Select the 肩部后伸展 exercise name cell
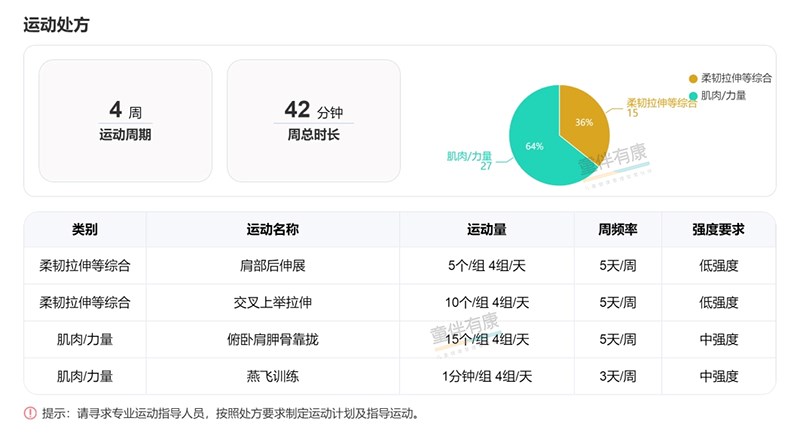 272,266
